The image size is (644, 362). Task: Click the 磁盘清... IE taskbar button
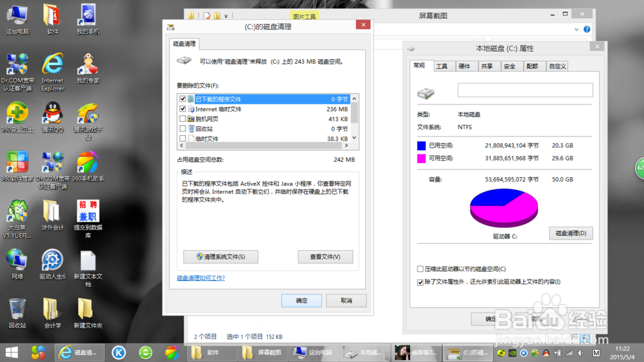(x=79, y=352)
